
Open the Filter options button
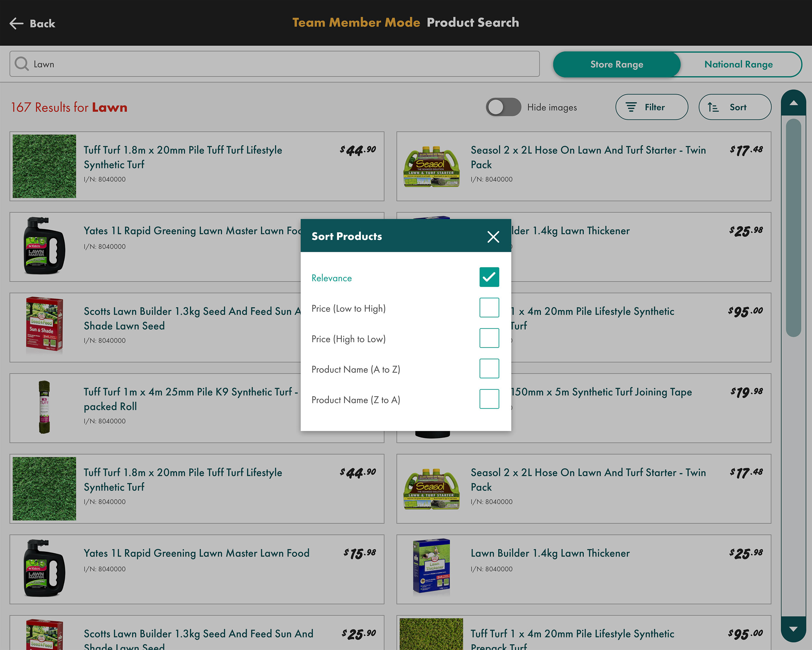click(x=652, y=107)
